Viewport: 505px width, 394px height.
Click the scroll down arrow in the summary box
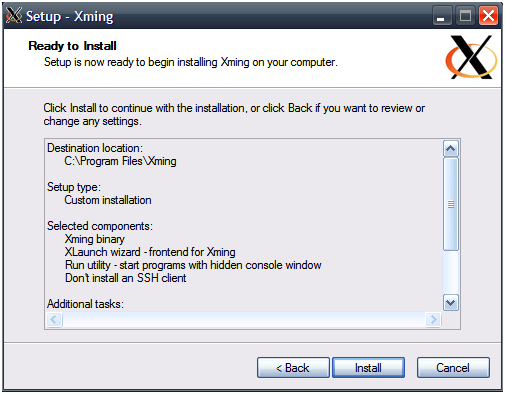pos(451,303)
